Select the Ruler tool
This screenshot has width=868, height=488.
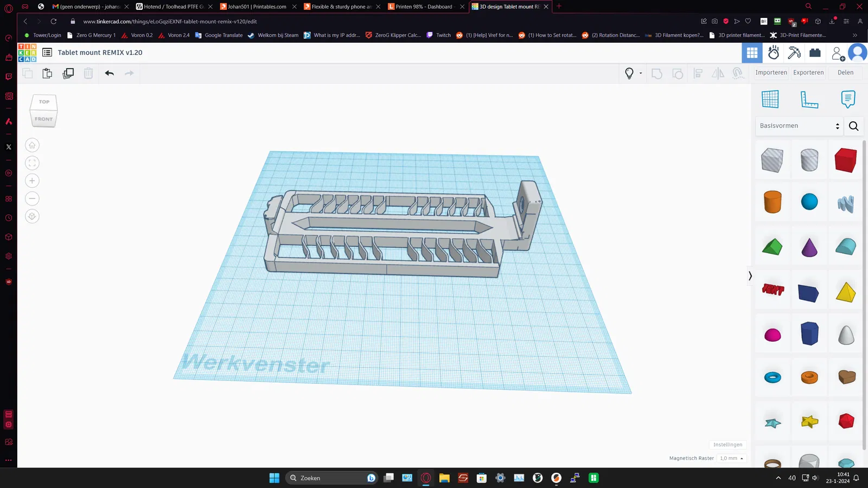809,99
